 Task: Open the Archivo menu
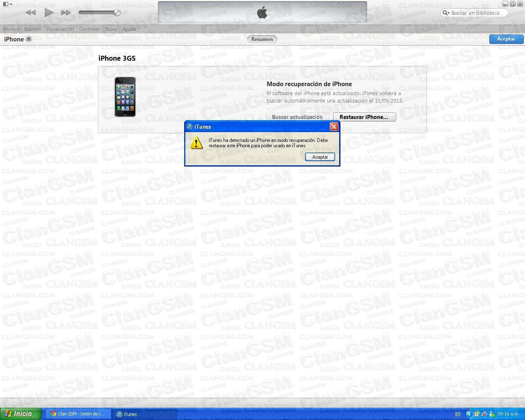(11, 29)
